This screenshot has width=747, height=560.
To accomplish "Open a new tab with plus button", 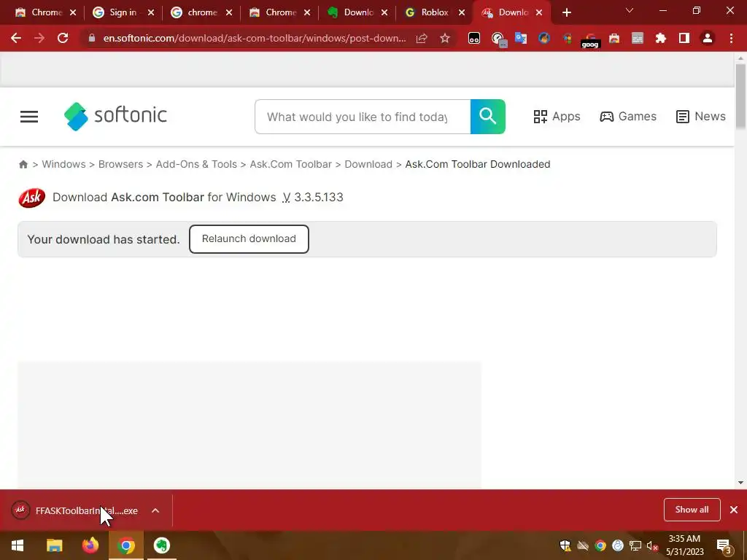I will pos(566,13).
